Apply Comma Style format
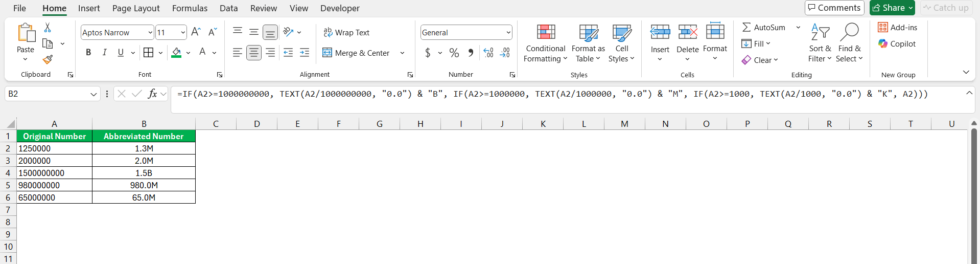The image size is (980, 264). 471,53
